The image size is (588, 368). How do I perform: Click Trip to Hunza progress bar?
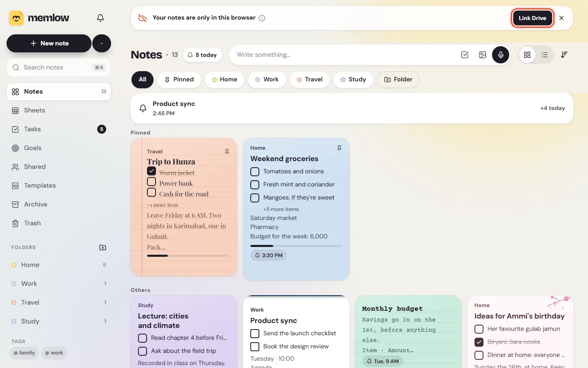pos(188,256)
